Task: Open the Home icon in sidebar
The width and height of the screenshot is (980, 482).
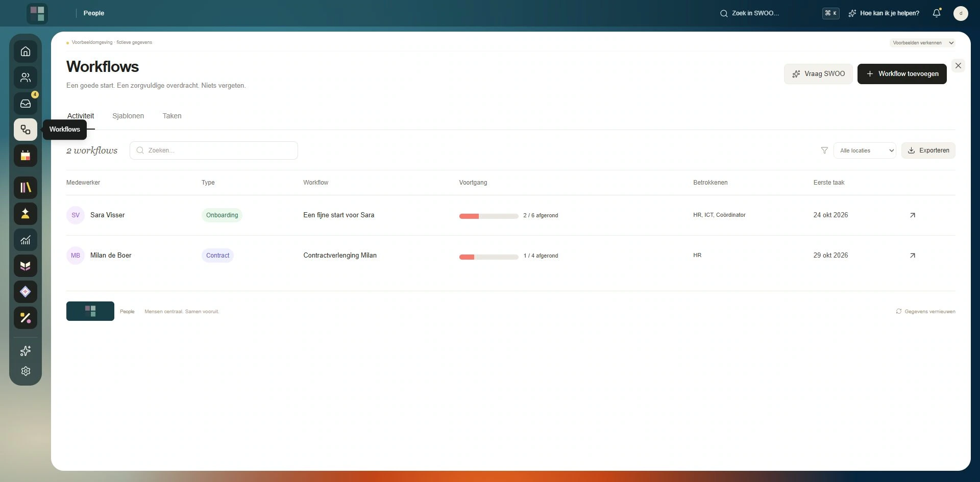Action: [26, 52]
